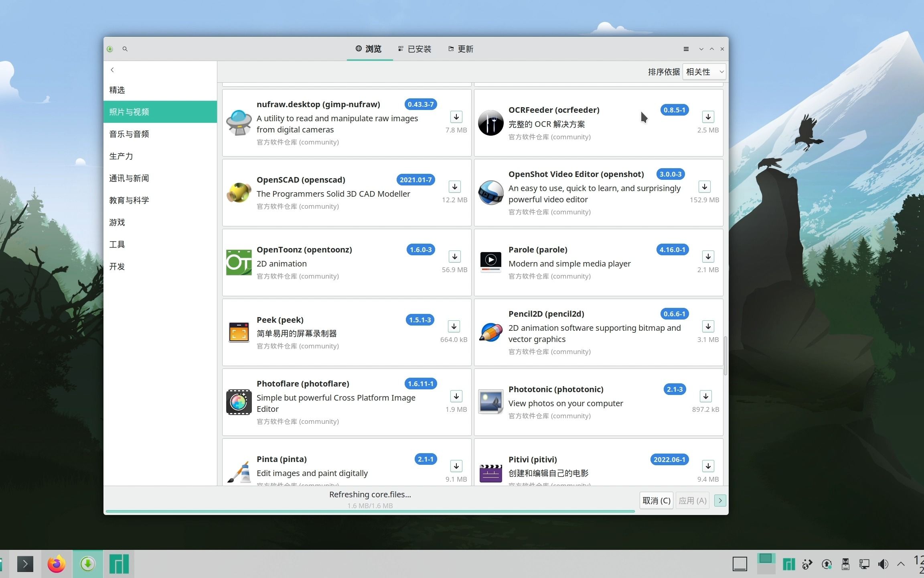The width and height of the screenshot is (924, 578).
Task: Install OCRFeeder OCR solution
Action: (x=708, y=117)
